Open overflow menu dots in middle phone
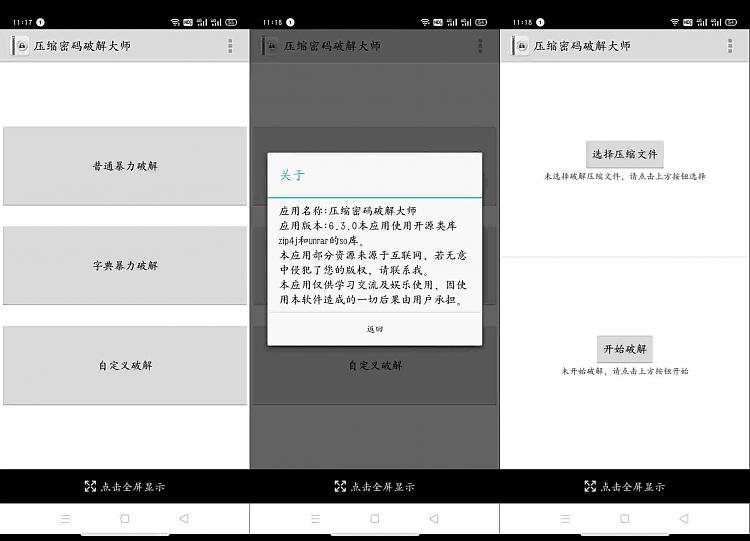750x541 pixels. coord(480,46)
